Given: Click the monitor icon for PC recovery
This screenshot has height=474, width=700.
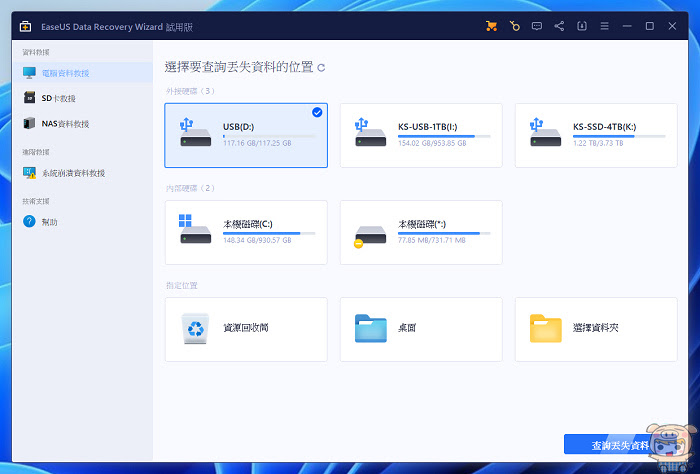Looking at the screenshot, I should click(x=29, y=73).
